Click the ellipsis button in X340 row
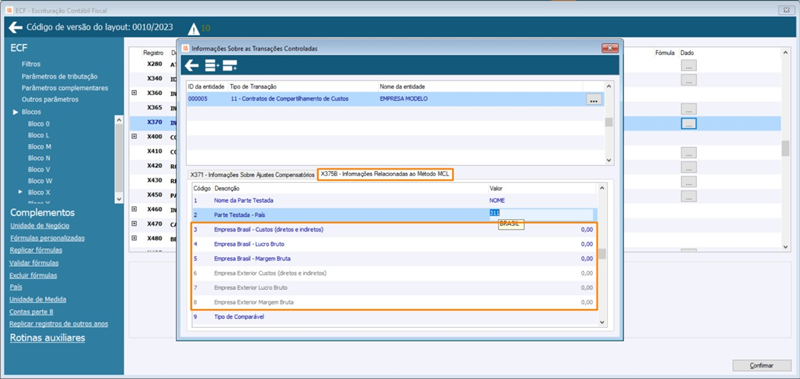This screenshot has width=800, height=379. (689, 80)
